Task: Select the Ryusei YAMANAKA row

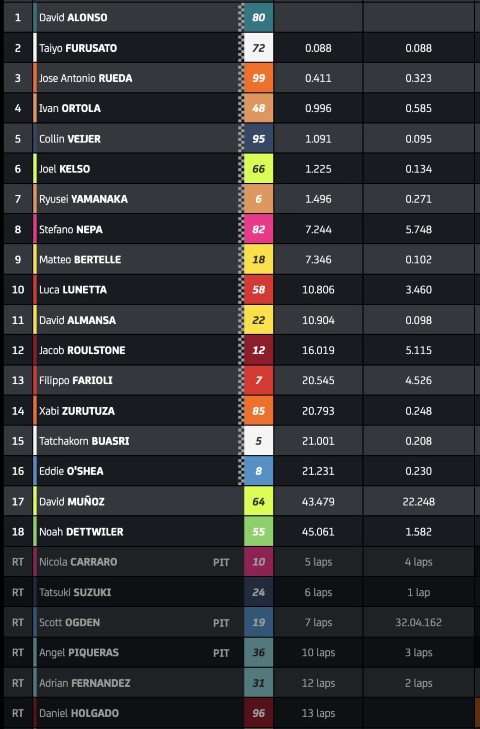Action: click(242, 199)
